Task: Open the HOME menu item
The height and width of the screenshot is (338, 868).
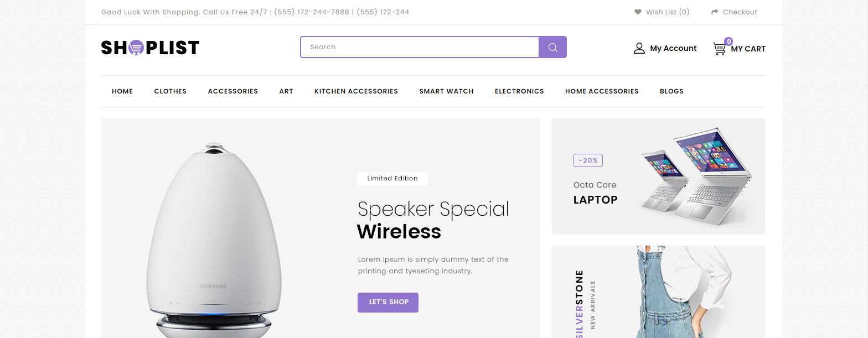Action: pos(122,91)
